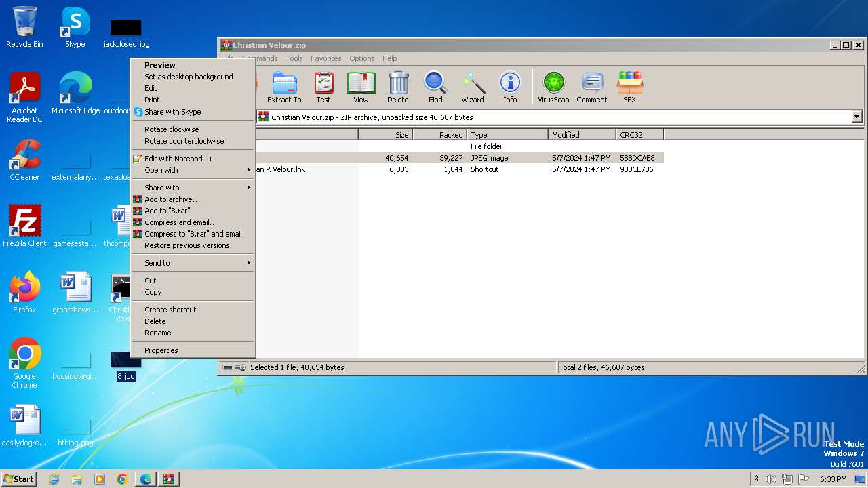Choose Create shortcut
This screenshot has width=868, height=488.
[x=193, y=310]
